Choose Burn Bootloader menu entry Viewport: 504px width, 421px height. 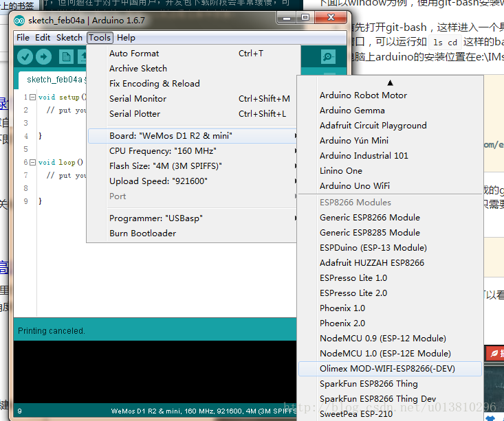193,234
